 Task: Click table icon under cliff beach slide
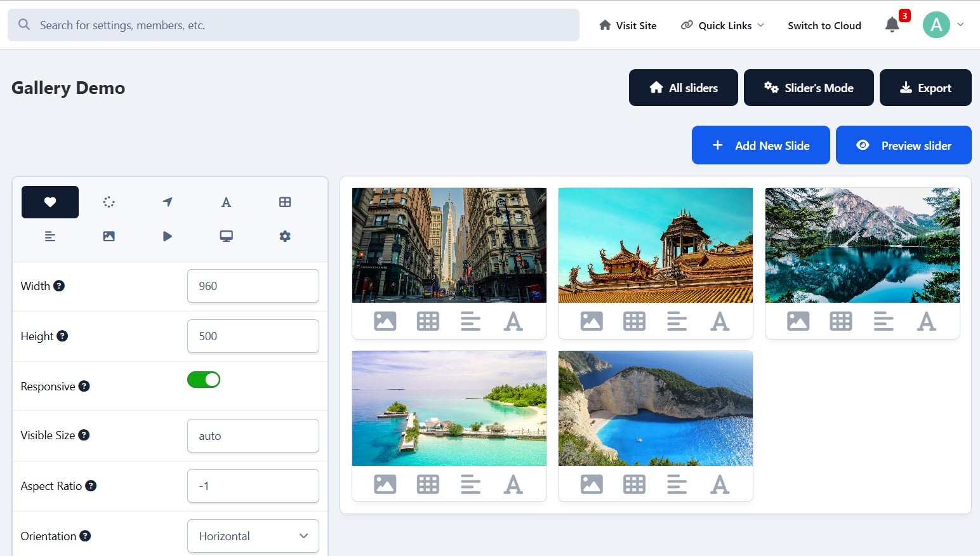[634, 484]
